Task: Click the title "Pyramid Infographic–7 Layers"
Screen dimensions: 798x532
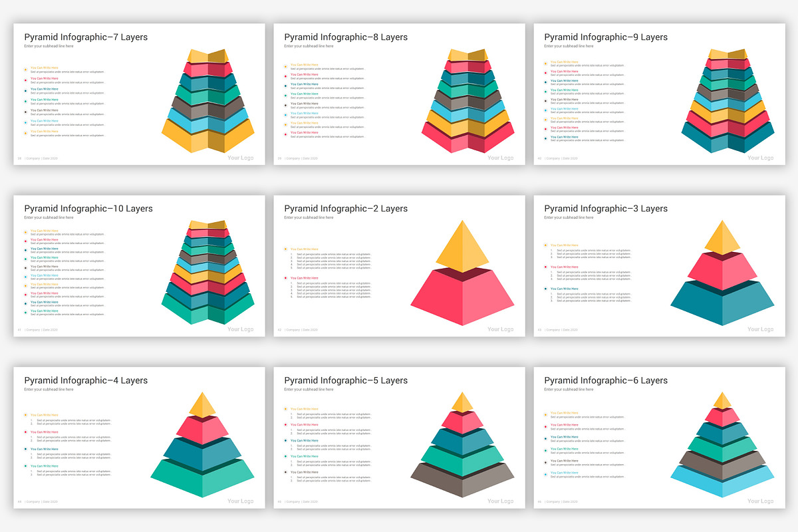Action: (x=86, y=37)
